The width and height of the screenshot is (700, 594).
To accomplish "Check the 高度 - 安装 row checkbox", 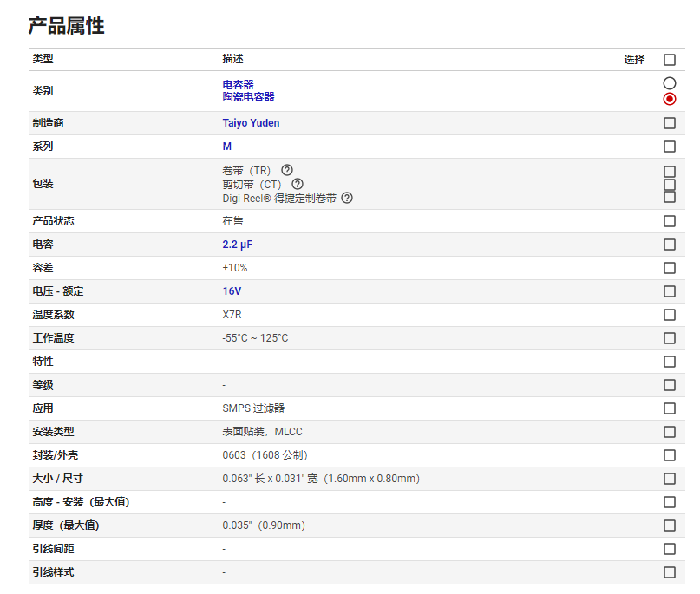I will coord(669,502).
